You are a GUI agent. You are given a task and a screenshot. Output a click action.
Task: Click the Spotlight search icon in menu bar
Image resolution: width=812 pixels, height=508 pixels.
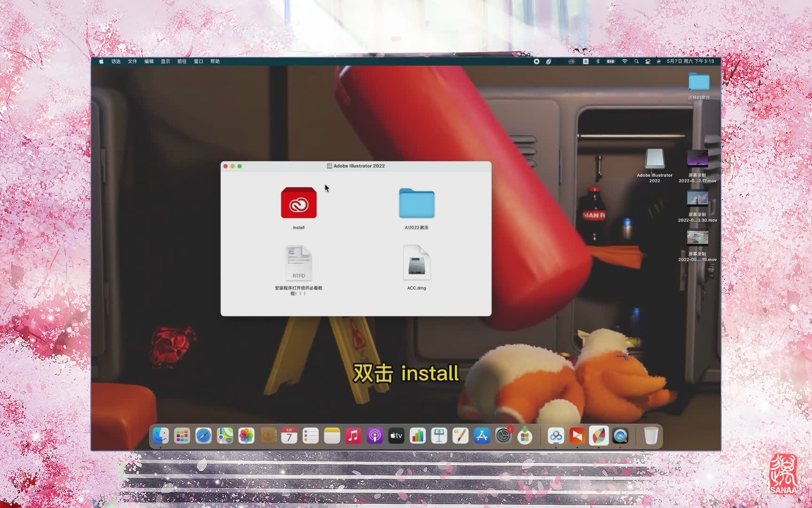click(x=636, y=62)
